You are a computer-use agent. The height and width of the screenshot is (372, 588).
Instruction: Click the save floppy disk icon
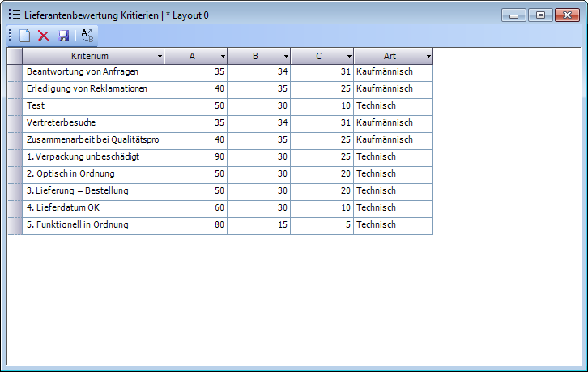63,35
